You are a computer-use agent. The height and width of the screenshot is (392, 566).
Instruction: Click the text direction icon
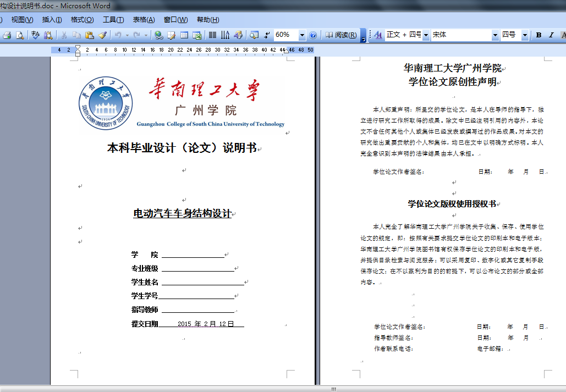click(x=226, y=35)
